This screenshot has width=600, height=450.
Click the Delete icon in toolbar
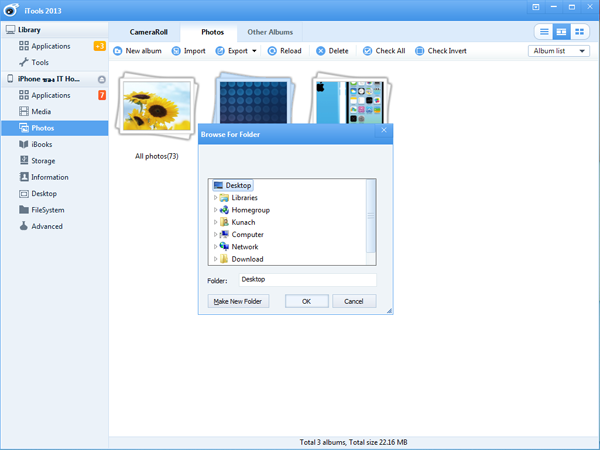click(320, 51)
